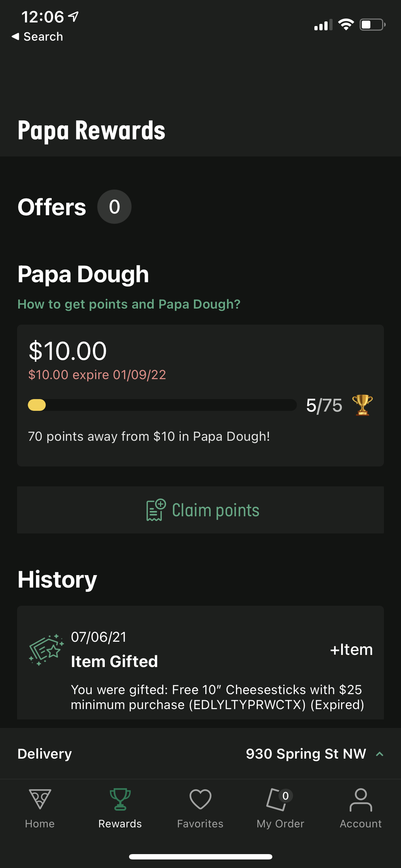401x868 pixels.
Task: Go back to Search
Action: tap(37, 36)
